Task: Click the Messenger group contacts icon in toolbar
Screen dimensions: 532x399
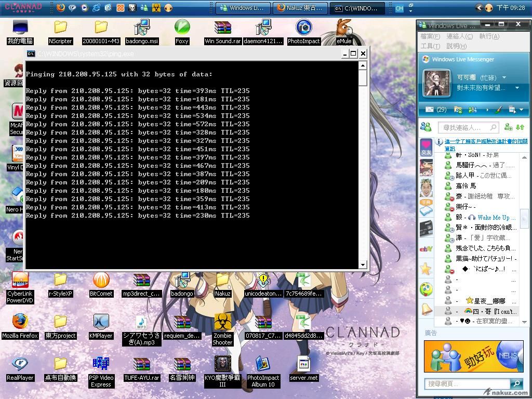Action: (x=472, y=110)
